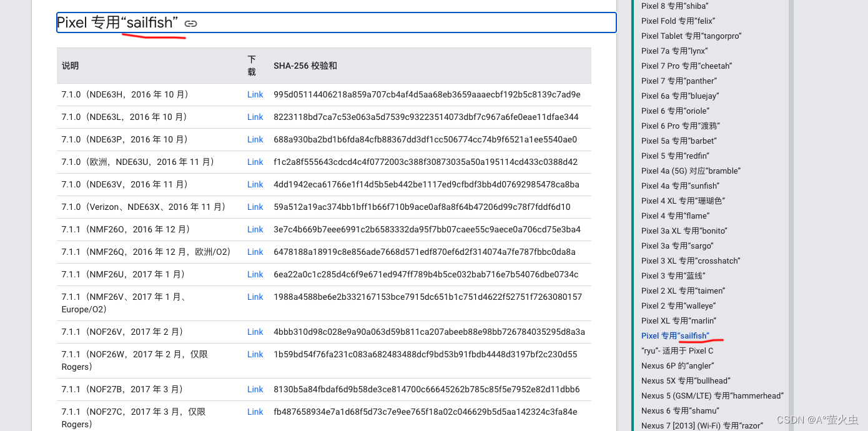Open Link for Rogers NOF27C build

coord(255,412)
